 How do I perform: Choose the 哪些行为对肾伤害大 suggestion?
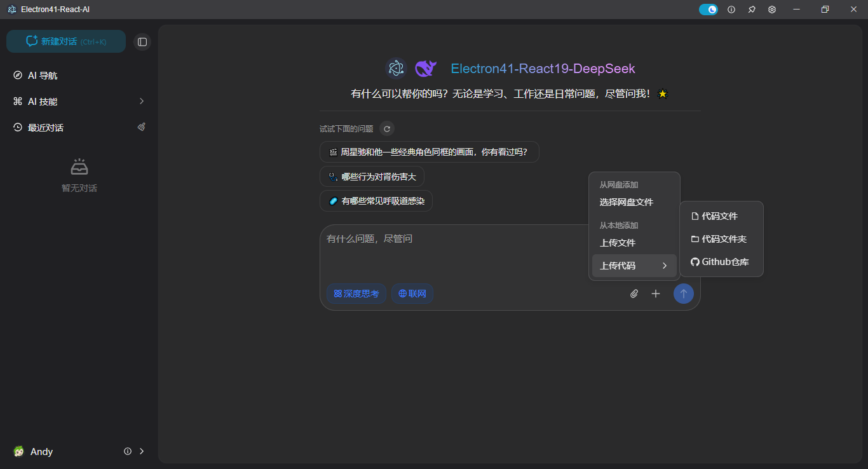pyautogui.click(x=372, y=177)
